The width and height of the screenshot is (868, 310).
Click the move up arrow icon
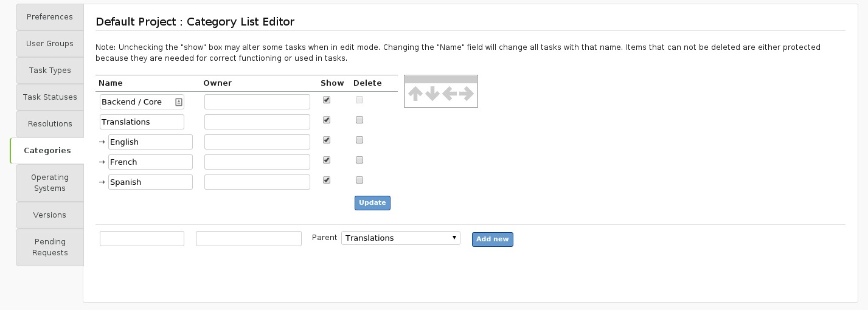point(415,94)
